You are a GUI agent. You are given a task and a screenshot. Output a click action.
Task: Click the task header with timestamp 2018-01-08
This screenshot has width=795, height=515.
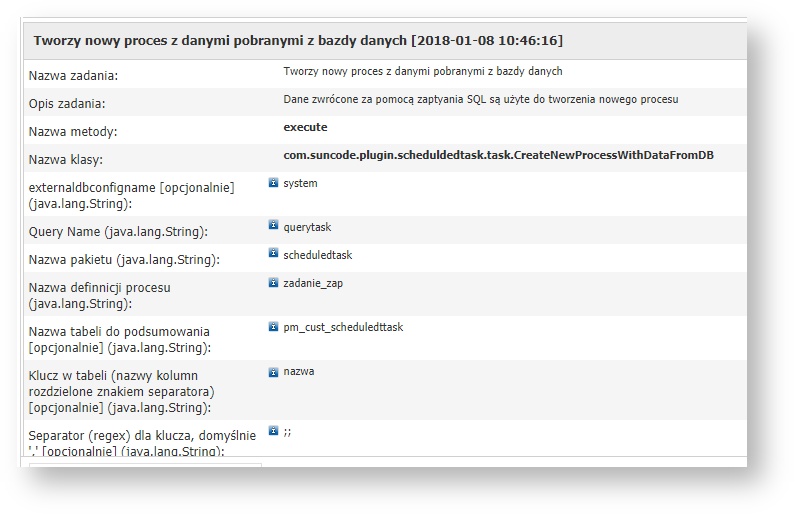click(298, 41)
